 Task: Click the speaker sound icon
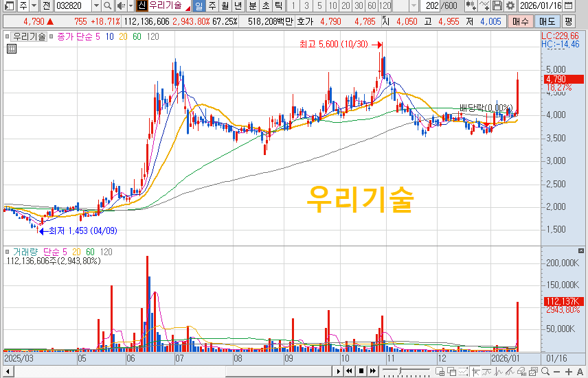pyautogui.click(x=121, y=5)
